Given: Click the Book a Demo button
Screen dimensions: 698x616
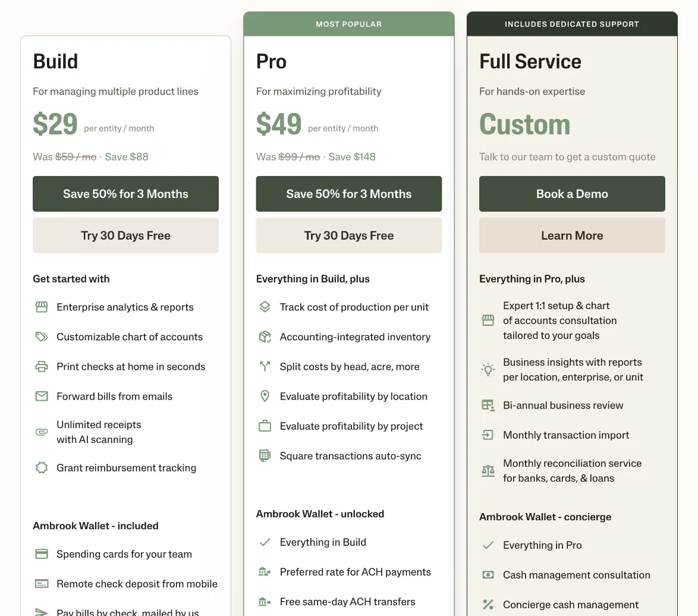Looking at the screenshot, I should pyautogui.click(x=572, y=194).
